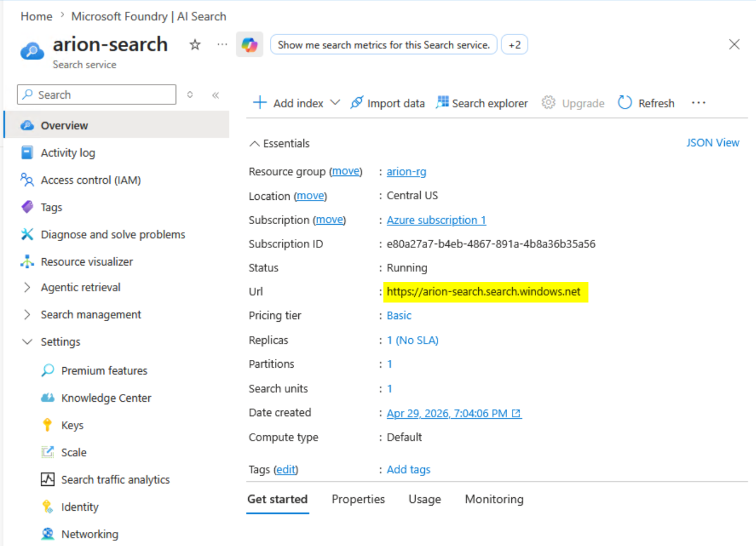The image size is (756, 546).
Task: Open the Add index dropdown arrow
Action: point(335,103)
